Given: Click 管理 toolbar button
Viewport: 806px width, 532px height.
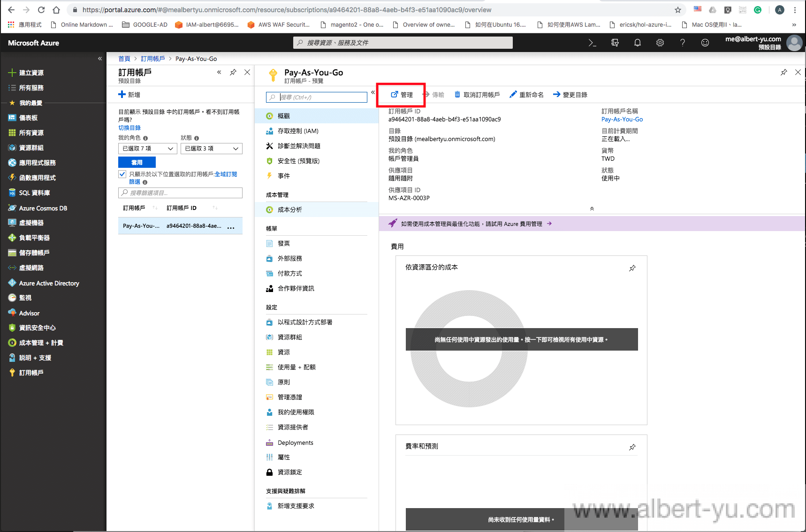Looking at the screenshot, I should tap(402, 95).
